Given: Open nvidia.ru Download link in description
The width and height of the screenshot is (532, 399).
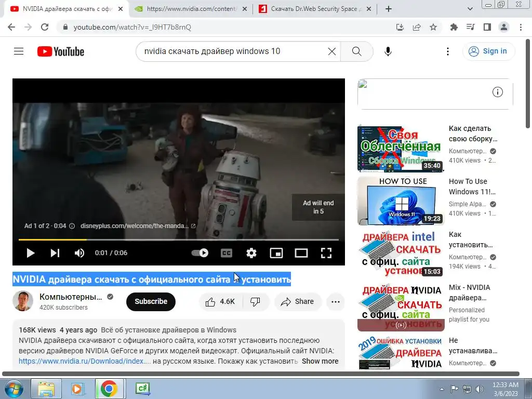Looking at the screenshot, I should tap(85, 361).
